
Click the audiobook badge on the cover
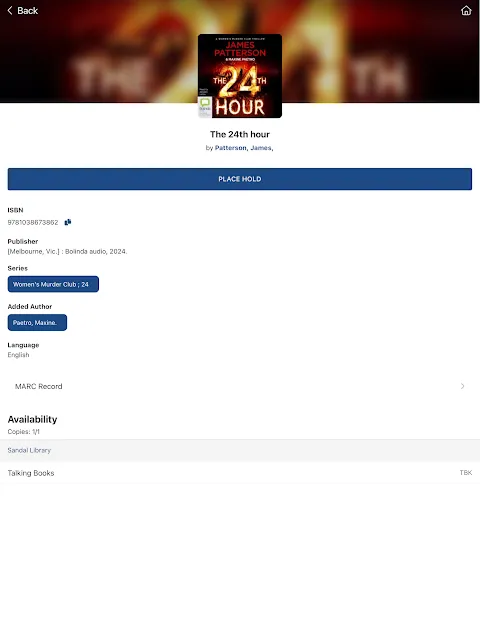point(205,107)
